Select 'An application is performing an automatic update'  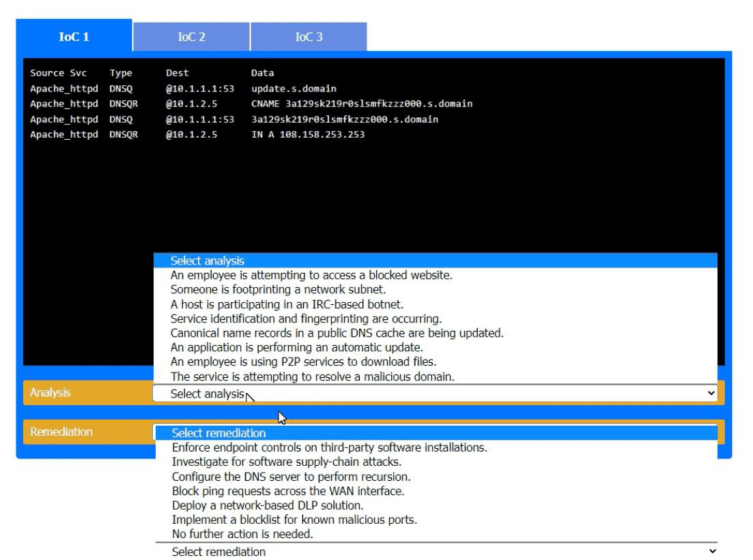pos(296,347)
